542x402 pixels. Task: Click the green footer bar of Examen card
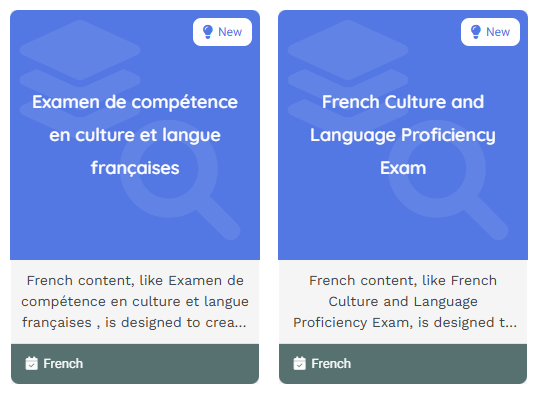click(x=135, y=364)
